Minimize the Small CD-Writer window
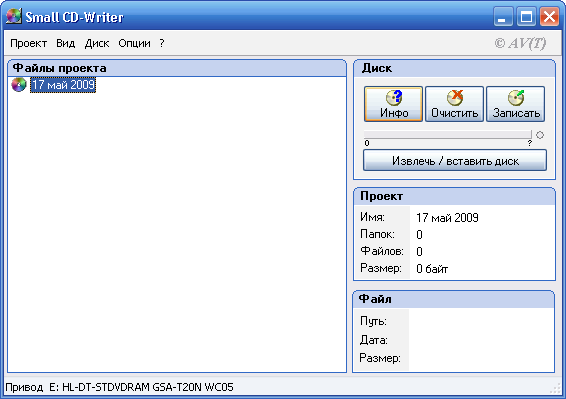 (x=503, y=17)
